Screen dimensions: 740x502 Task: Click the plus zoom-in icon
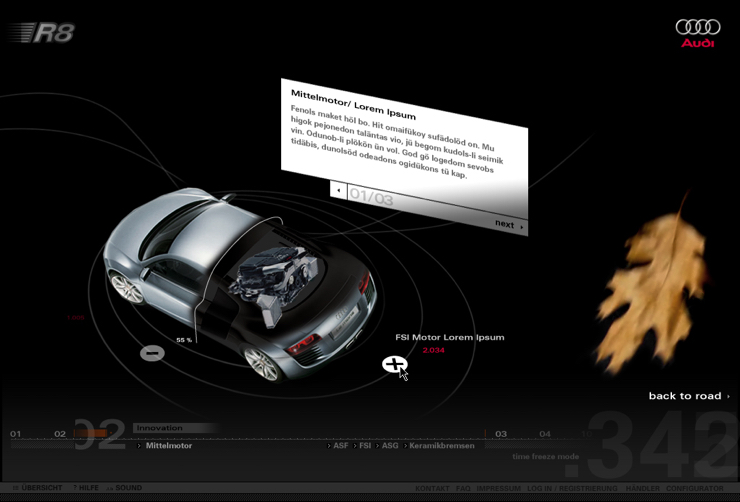(395, 364)
